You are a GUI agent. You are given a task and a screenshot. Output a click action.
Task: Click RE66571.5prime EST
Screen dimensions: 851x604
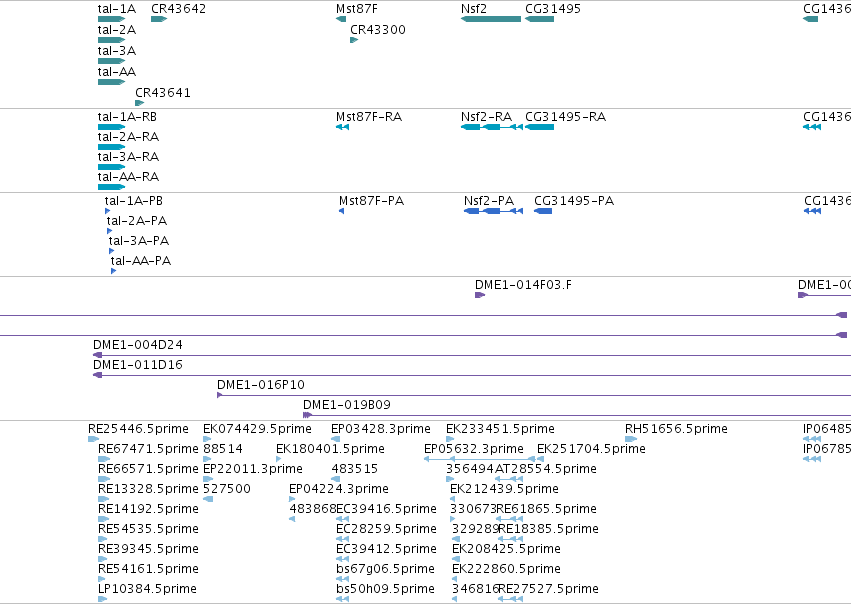tap(104, 479)
